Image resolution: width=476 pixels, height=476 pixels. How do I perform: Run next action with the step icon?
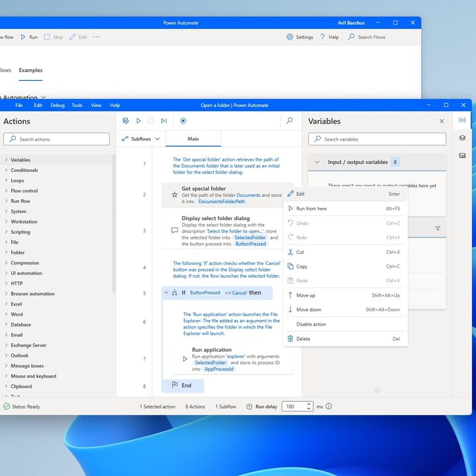click(164, 121)
